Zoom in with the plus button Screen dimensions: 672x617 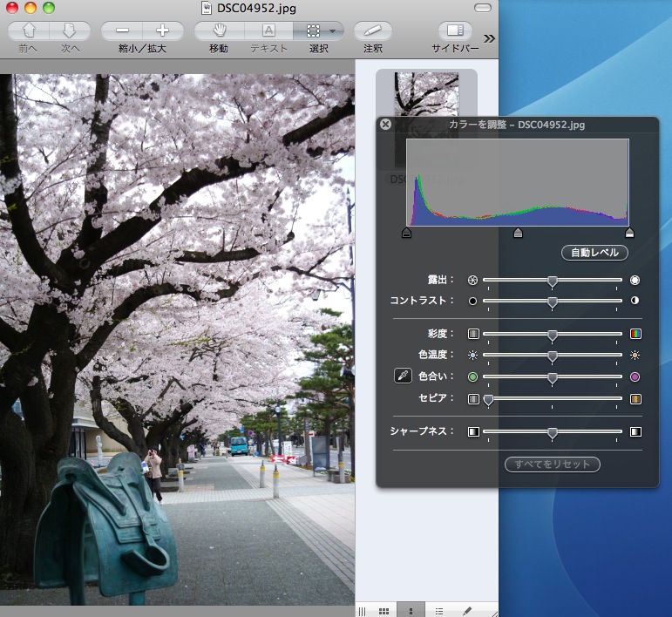pos(163,31)
